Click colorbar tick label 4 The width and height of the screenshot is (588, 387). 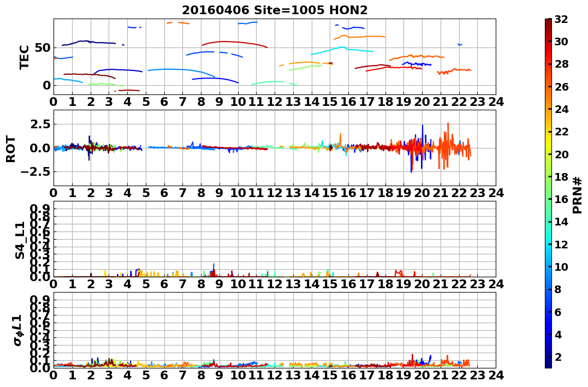coord(557,334)
